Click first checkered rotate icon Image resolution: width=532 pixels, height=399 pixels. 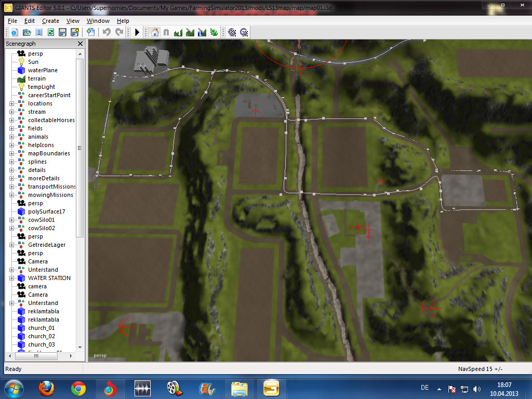click(232, 33)
